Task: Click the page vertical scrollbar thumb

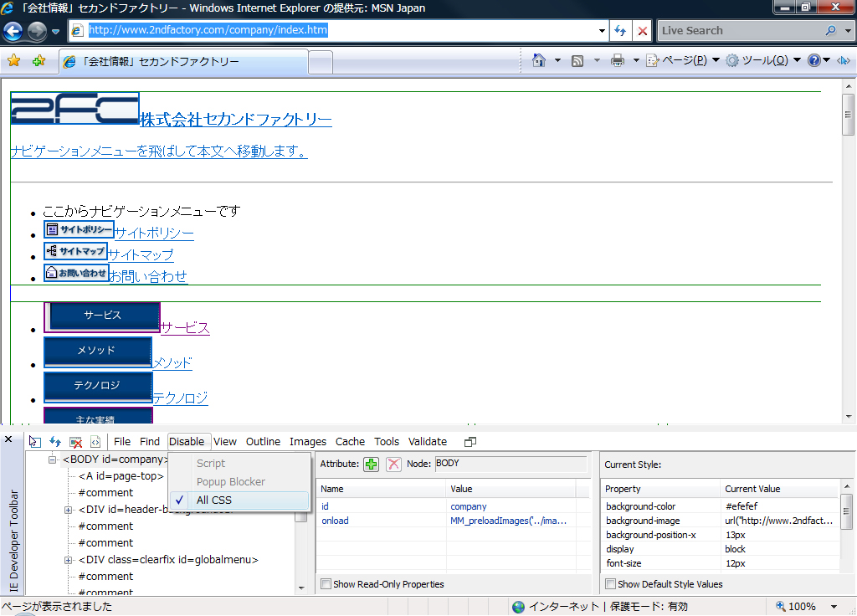Action: tap(849, 114)
